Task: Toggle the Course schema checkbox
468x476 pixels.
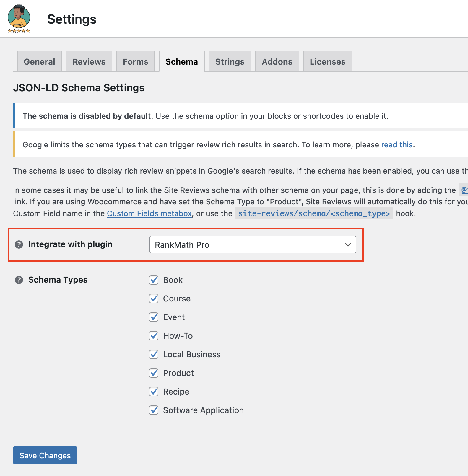Action: click(x=154, y=299)
